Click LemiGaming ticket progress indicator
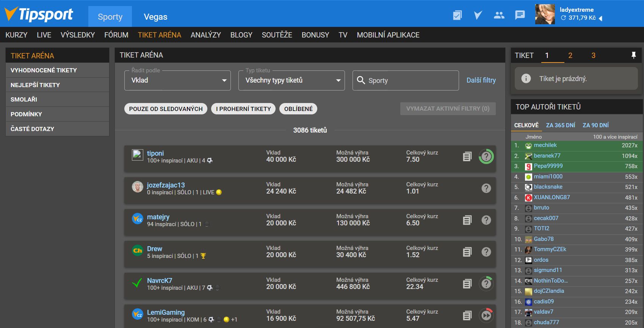The height and width of the screenshot is (328, 644). tap(486, 315)
